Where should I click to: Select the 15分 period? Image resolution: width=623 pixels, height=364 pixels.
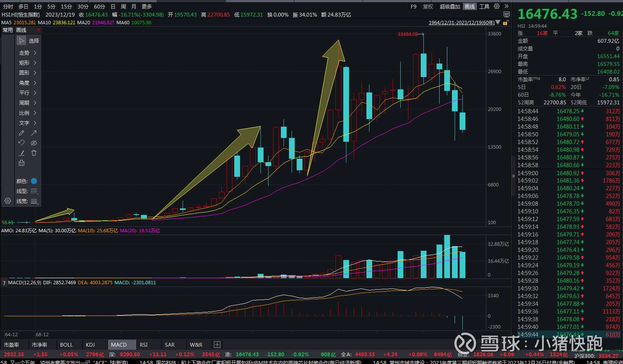[x=66, y=7]
